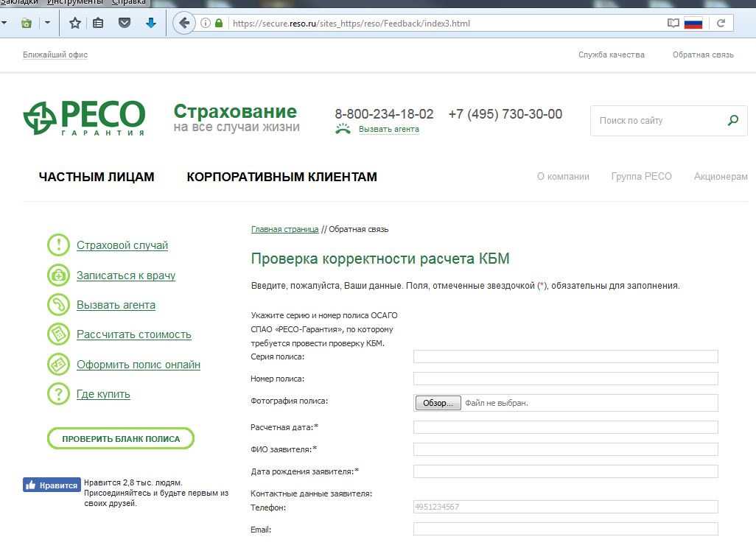
Task: Focus the Дата рождения заявителя field
Action: 566,471
